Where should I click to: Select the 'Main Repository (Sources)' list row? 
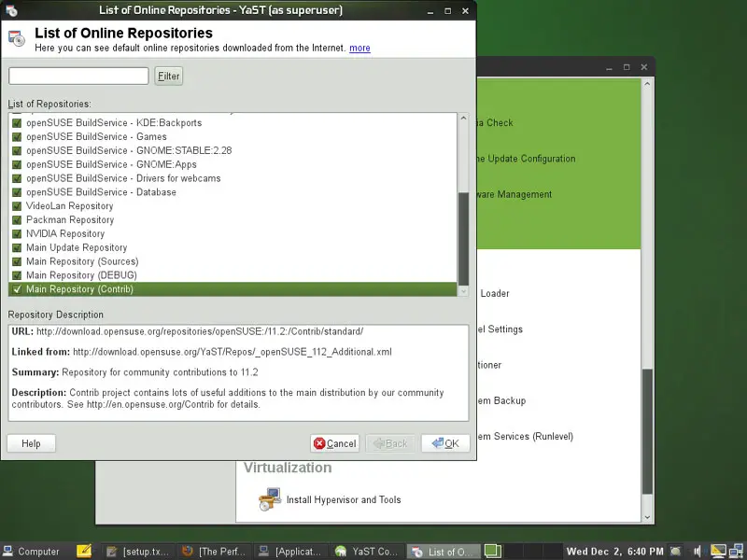click(233, 261)
